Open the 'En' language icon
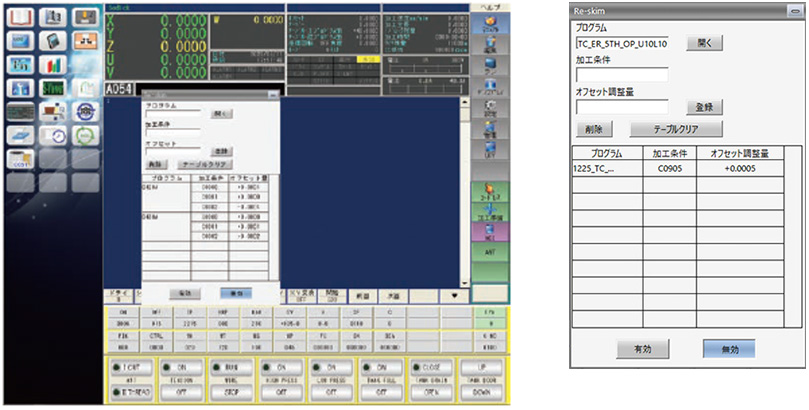 [x=20, y=65]
